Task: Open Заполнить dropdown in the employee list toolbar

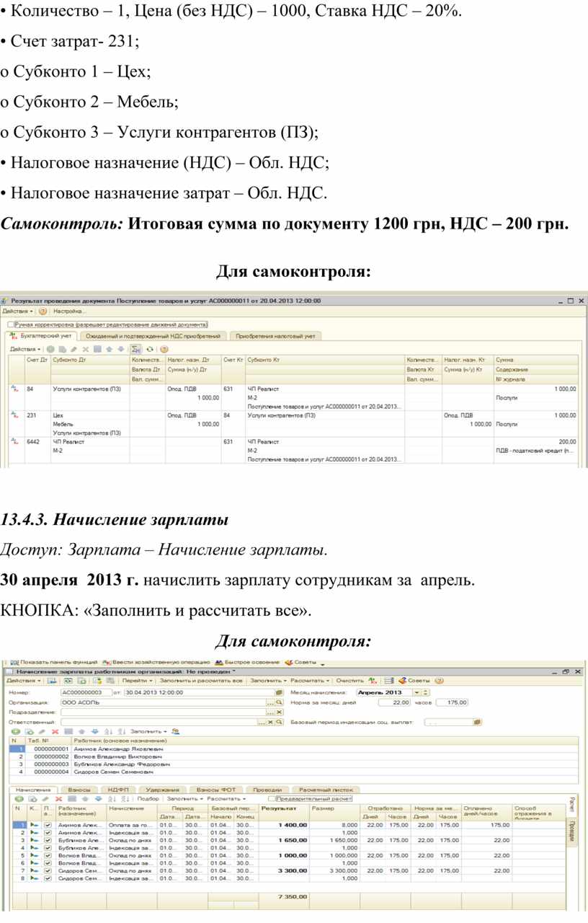Action: pyautogui.click(x=148, y=732)
